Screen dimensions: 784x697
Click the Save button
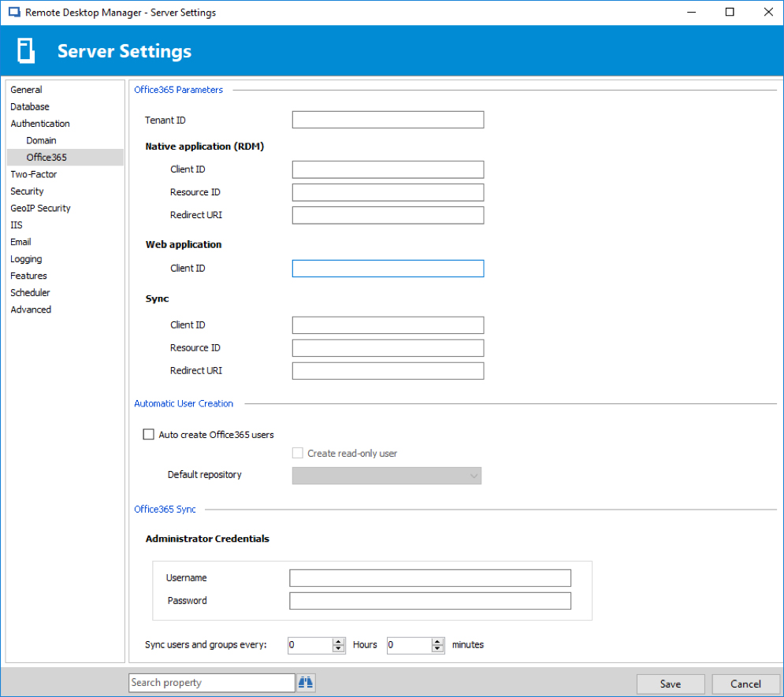[x=671, y=684]
